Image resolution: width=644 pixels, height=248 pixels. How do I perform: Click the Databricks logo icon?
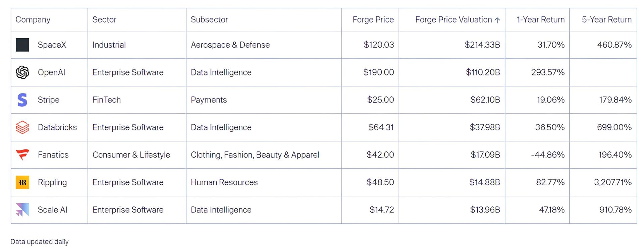[x=22, y=127]
